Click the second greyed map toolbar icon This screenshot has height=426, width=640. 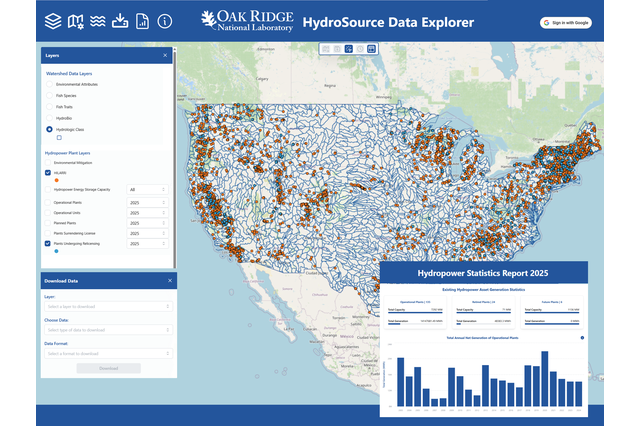pos(337,49)
